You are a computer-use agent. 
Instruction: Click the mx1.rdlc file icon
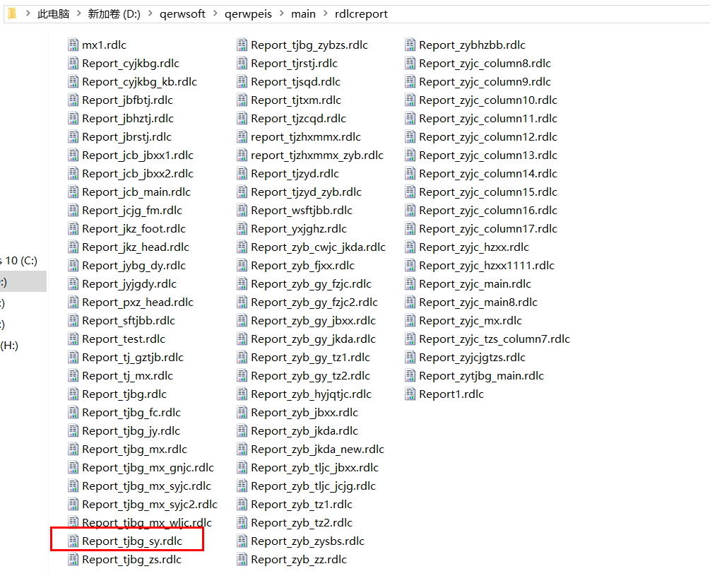coord(73,45)
